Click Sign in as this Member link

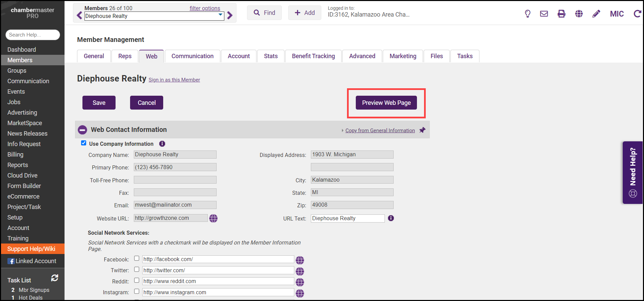tap(174, 80)
